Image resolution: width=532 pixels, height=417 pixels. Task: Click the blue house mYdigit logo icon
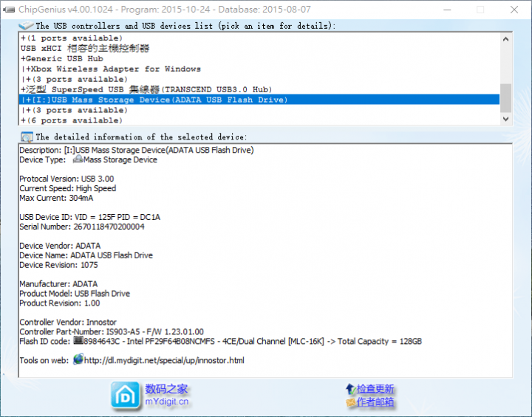(125, 396)
